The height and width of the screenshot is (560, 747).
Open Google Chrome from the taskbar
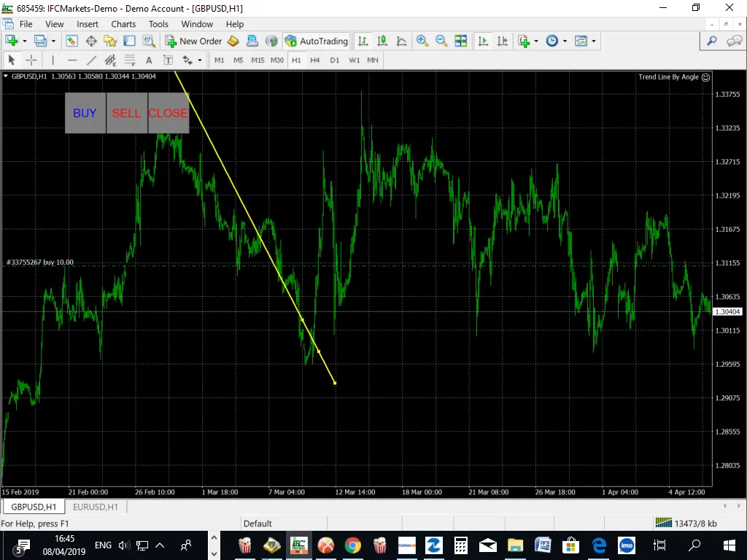click(x=353, y=545)
